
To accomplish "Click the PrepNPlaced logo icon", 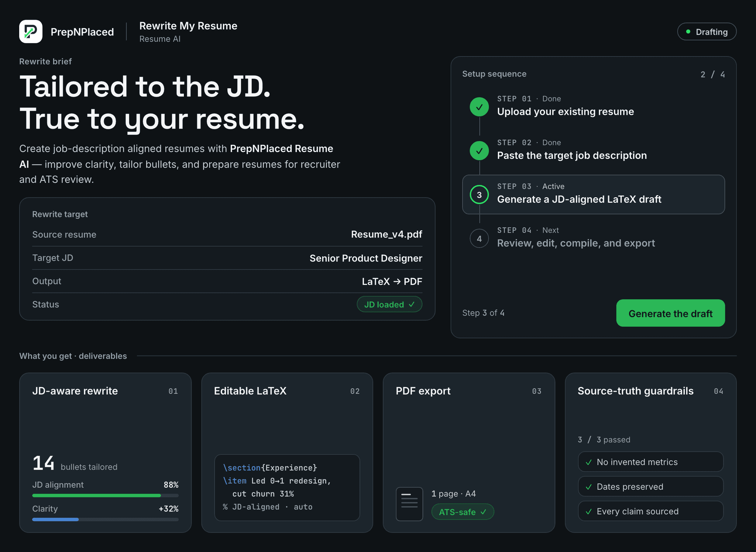I will tap(31, 31).
